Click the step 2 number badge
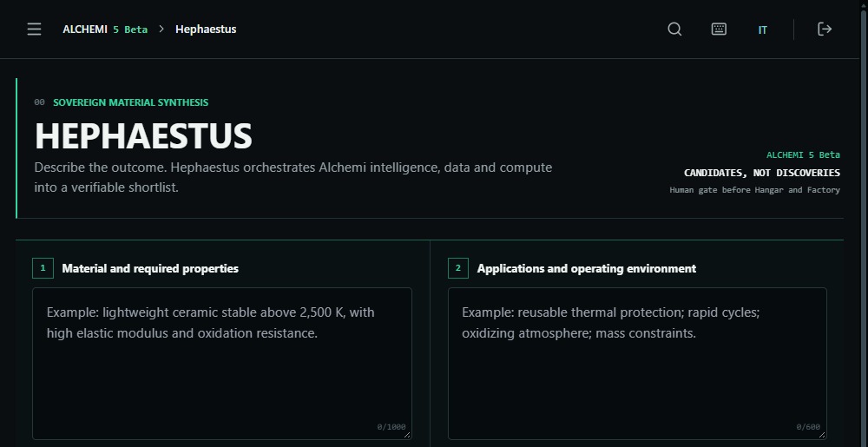 click(x=457, y=268)
